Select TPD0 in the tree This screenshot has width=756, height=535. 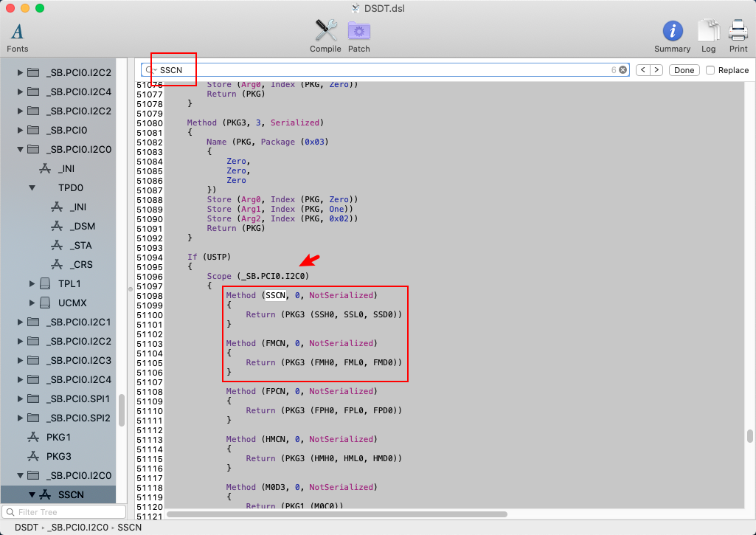click(71, 187)
